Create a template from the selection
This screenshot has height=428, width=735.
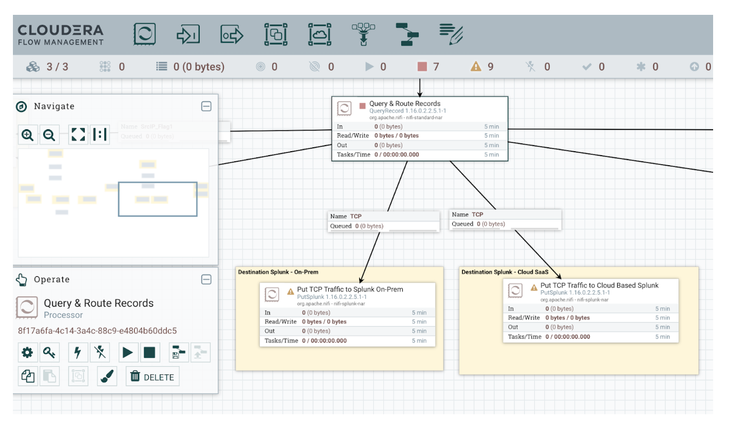178,352
